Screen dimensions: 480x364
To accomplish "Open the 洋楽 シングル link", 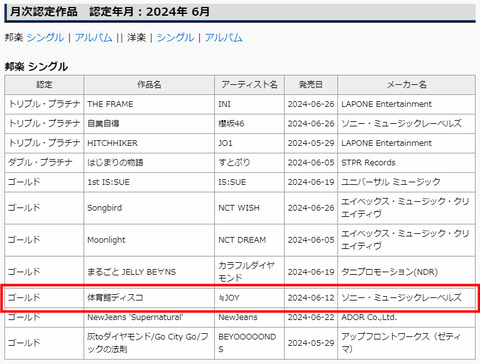I will click(175, 37).
